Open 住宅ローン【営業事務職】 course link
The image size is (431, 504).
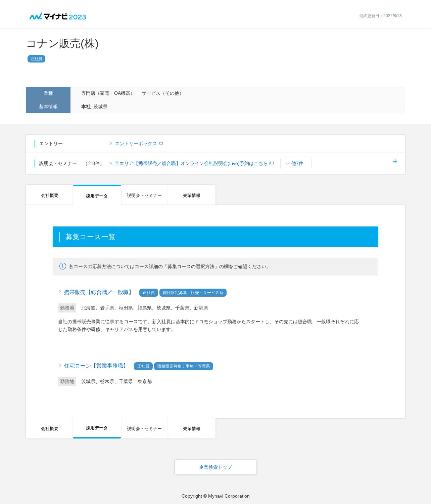(96, 366)
